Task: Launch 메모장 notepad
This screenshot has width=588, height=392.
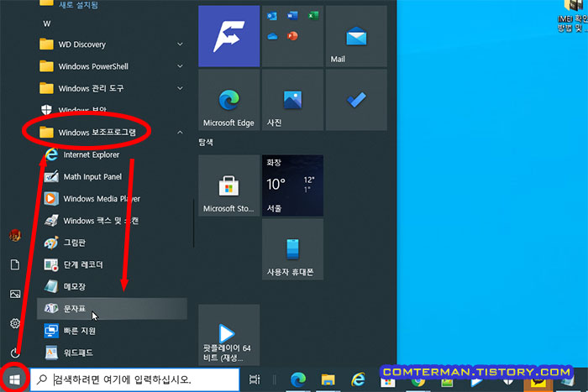Action: point(112,287)
